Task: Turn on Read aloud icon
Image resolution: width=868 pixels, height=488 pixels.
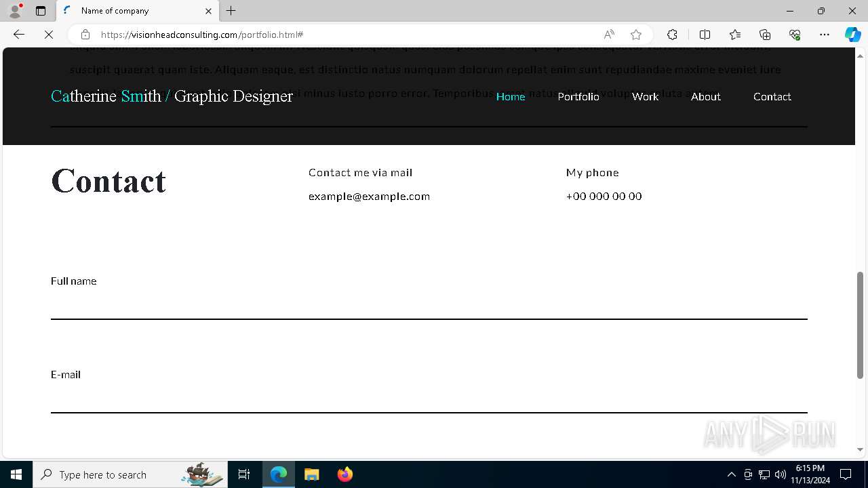Action: pos(609,35)
